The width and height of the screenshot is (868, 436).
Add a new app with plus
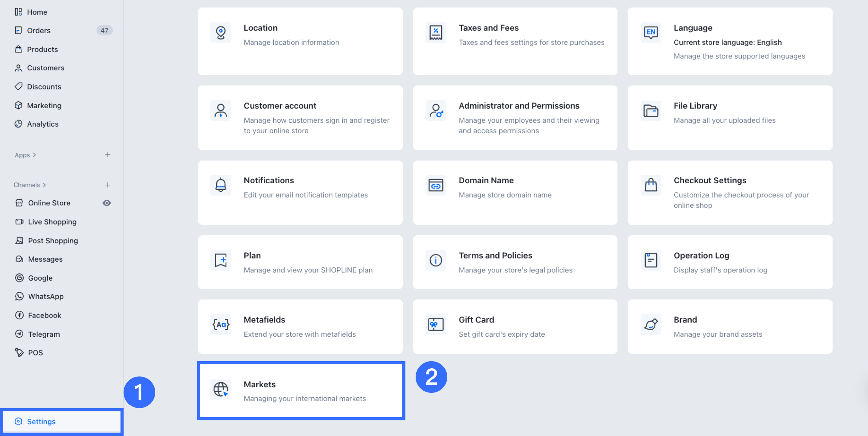[108, 155]
